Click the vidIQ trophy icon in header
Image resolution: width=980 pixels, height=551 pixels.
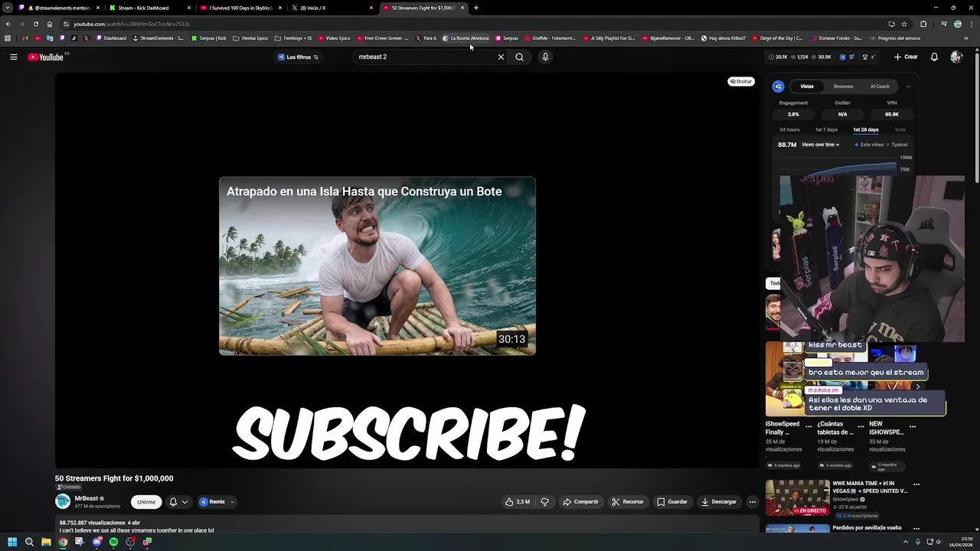(x=865, y=57)
